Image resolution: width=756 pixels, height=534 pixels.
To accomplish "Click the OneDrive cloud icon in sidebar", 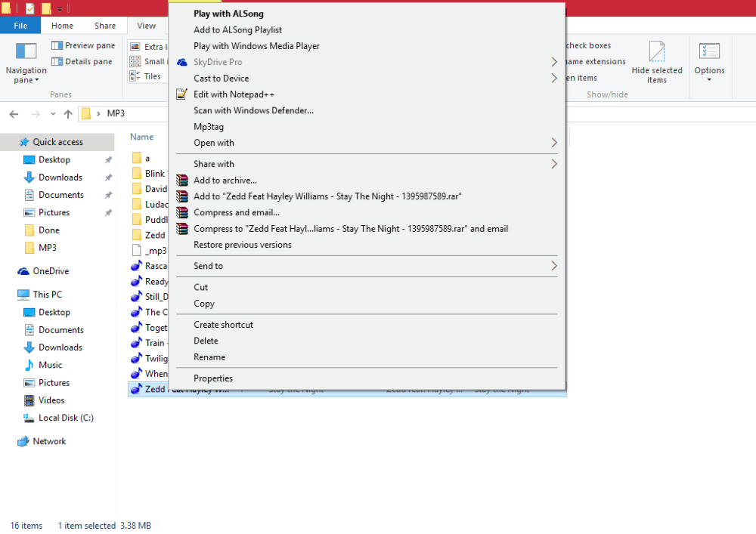I will pos(23,271).
